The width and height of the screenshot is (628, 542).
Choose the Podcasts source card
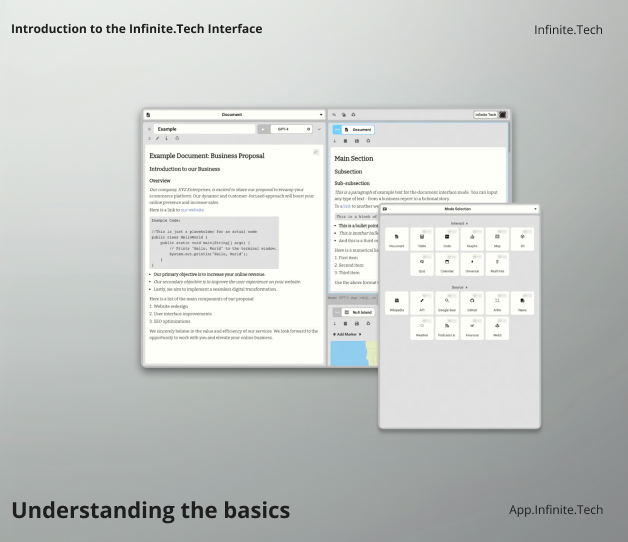447,328
